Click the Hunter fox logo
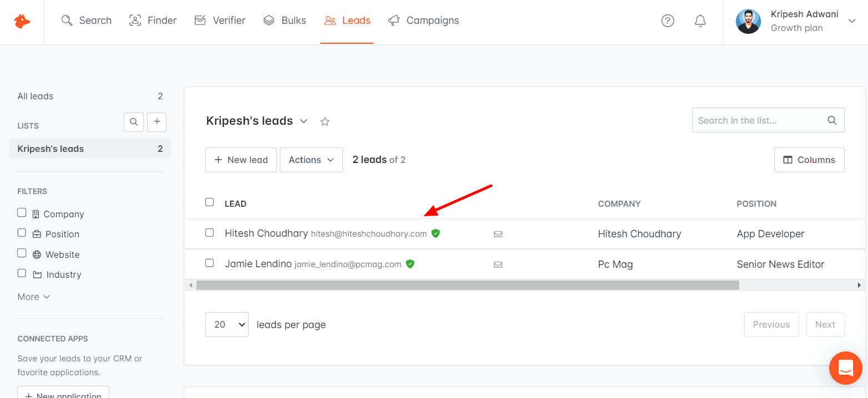The image size is (868, 398). click(22, 22)
